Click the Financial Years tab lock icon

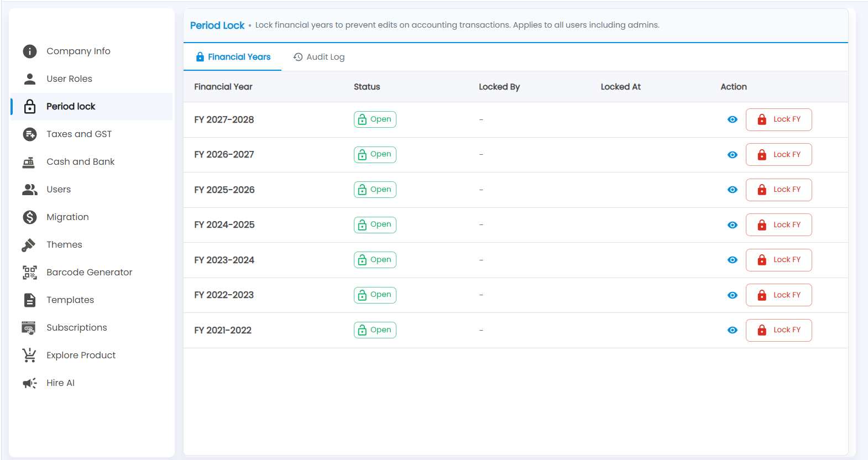200,57
